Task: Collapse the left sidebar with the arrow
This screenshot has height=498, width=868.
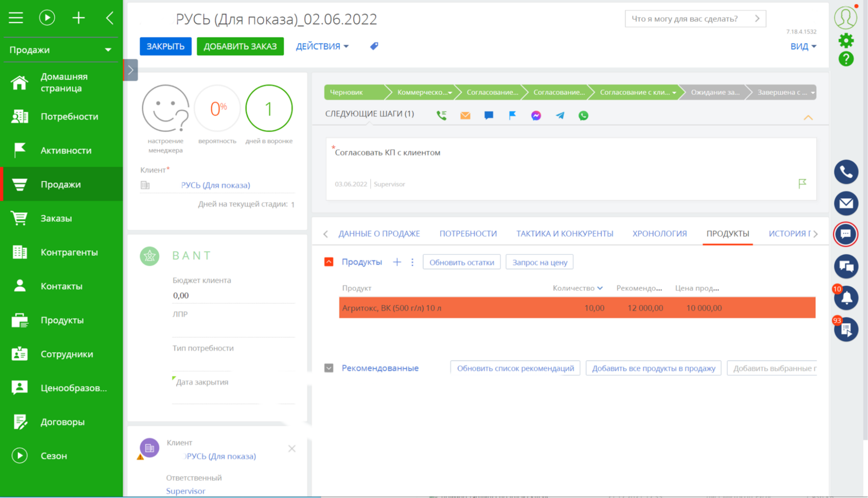Action: (x=110, y=18)
